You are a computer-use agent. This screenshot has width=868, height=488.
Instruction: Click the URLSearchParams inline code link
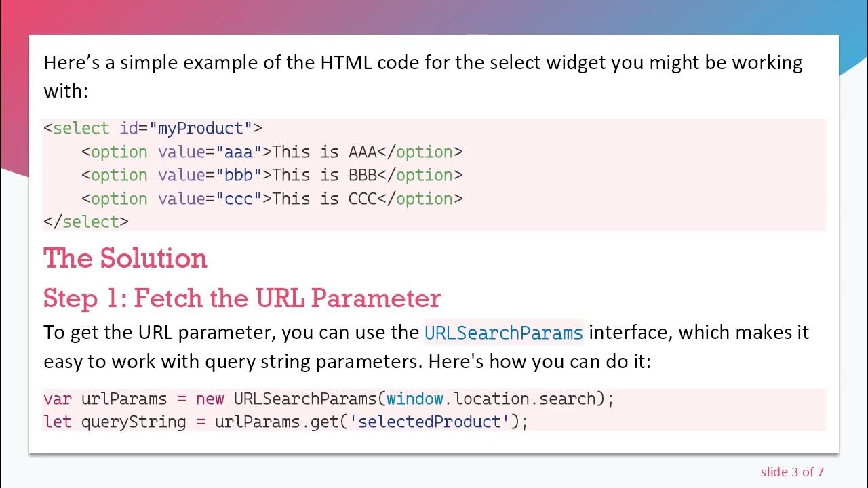(x=503, y=333)
